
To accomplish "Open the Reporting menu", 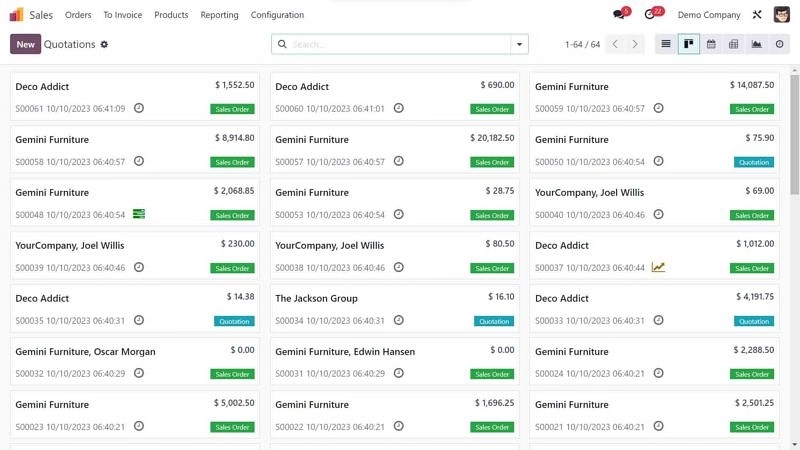I will point(219,15).
